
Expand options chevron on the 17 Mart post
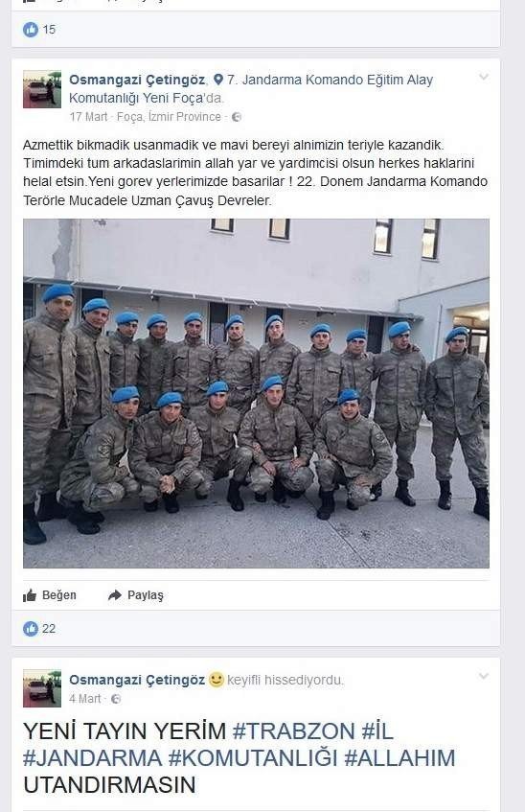484,77
